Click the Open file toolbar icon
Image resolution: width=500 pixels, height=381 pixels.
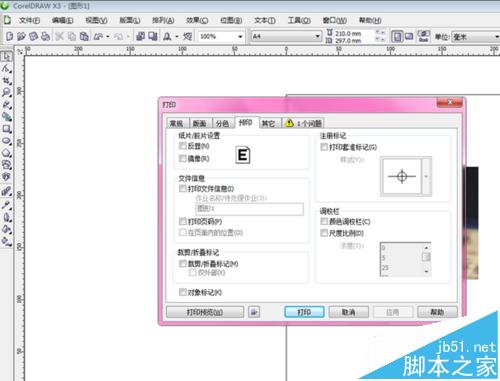click(21, 36)
